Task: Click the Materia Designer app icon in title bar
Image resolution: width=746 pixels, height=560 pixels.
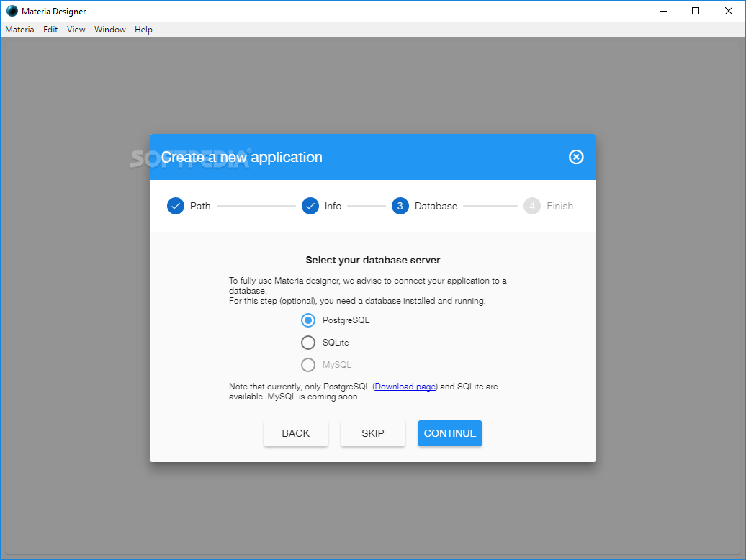Action: [12, 11]
